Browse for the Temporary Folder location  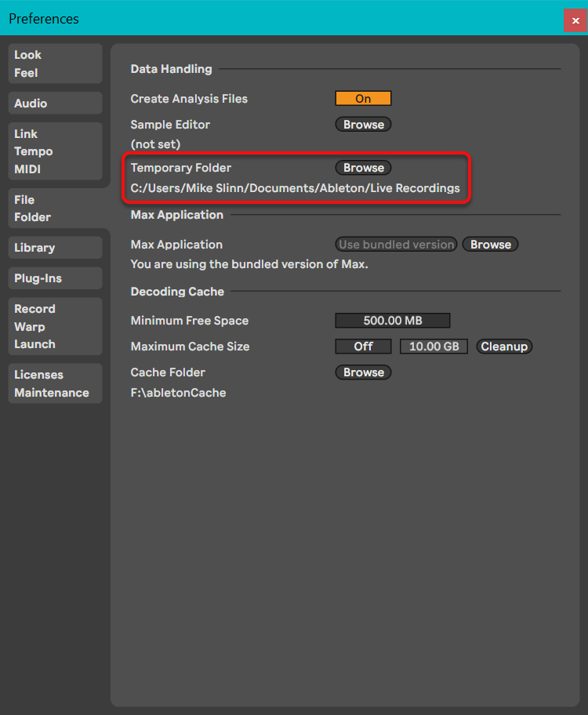pos(363,168)
